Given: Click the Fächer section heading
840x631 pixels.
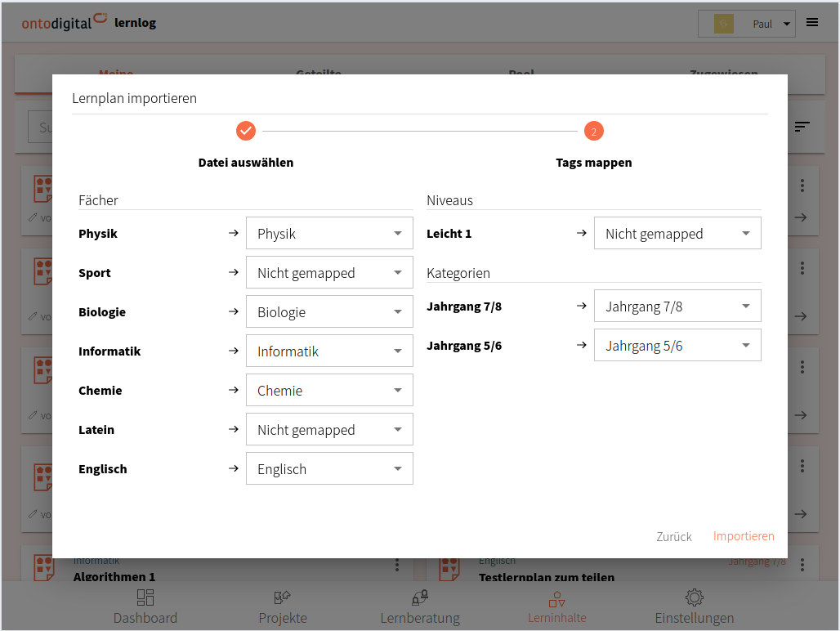Looking at the screenshot, I should pos(98,200).
